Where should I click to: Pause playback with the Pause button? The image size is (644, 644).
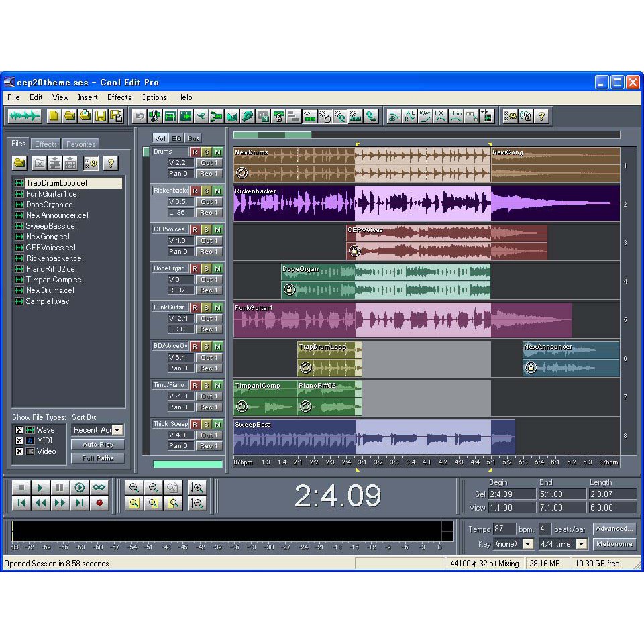(x=60, y=488)
